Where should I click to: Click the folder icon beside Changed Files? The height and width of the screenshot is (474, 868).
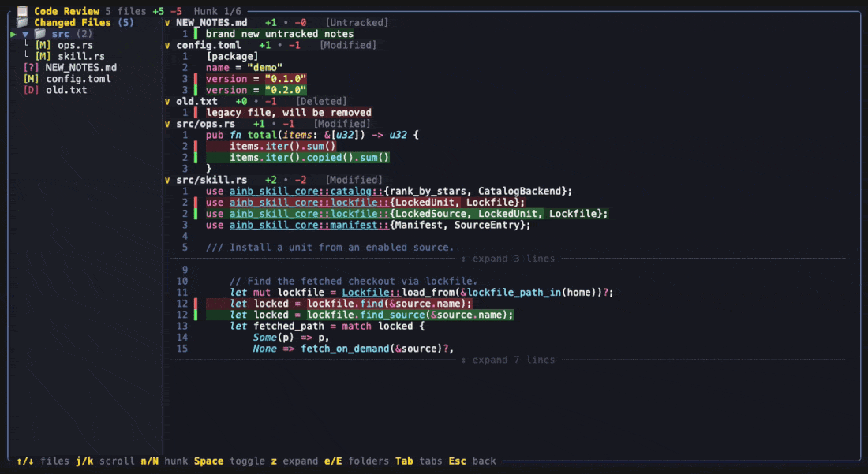pos(22,23)
